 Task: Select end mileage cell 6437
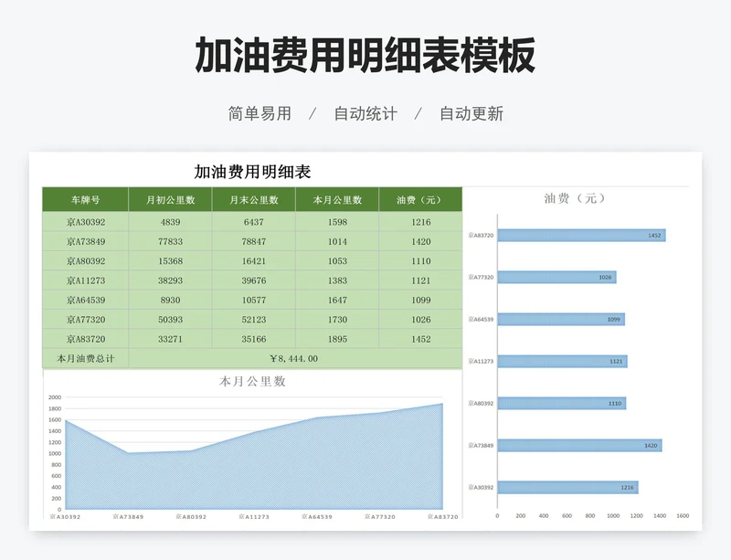coord(254,222)
